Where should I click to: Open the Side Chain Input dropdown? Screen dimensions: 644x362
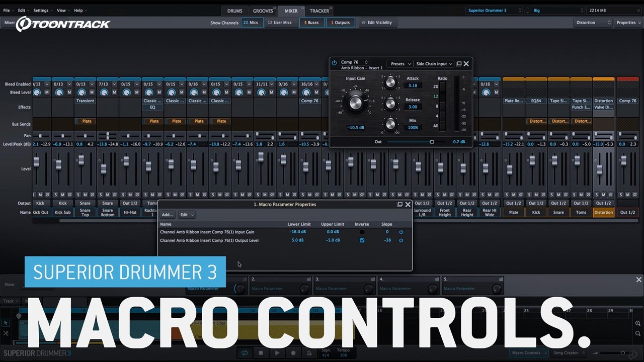(434, 64)
